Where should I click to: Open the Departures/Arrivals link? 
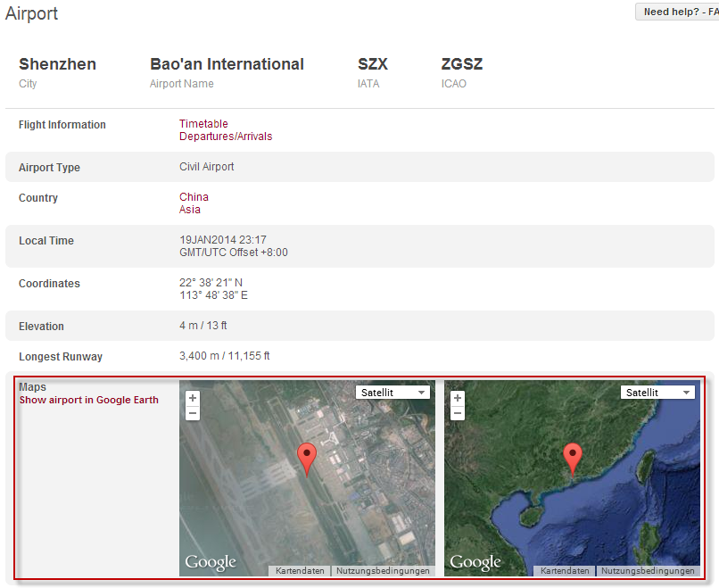(226, 137)
